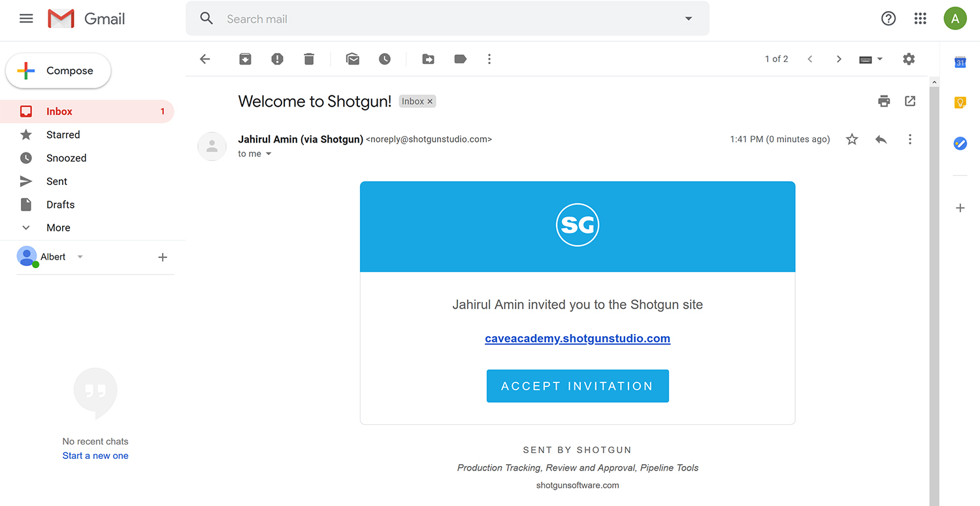The height and width of the screenshot is (506, 980).
Task: Go to the Drafts folder
Action: pos(60,205)
